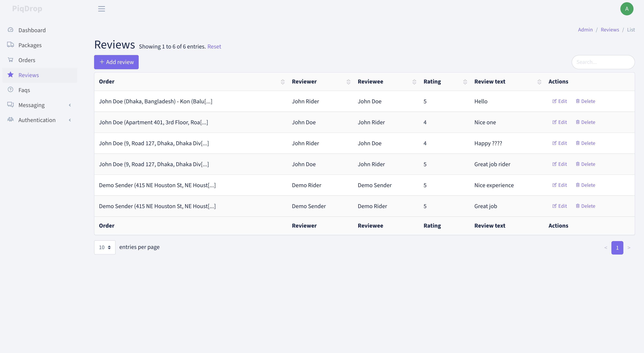
Task: Select Reviews in the sidebar
Action: click(40, 75)
